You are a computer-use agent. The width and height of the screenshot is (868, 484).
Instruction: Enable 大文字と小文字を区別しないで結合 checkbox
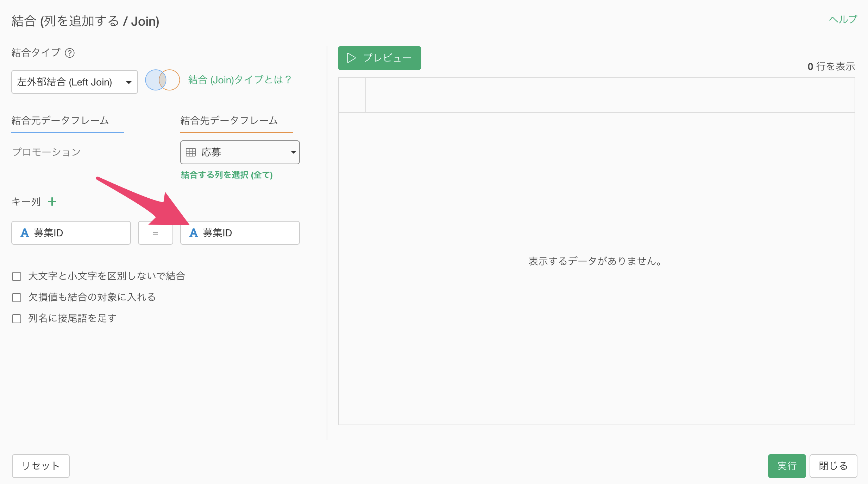pyautogui.click(x=17, y=276)
